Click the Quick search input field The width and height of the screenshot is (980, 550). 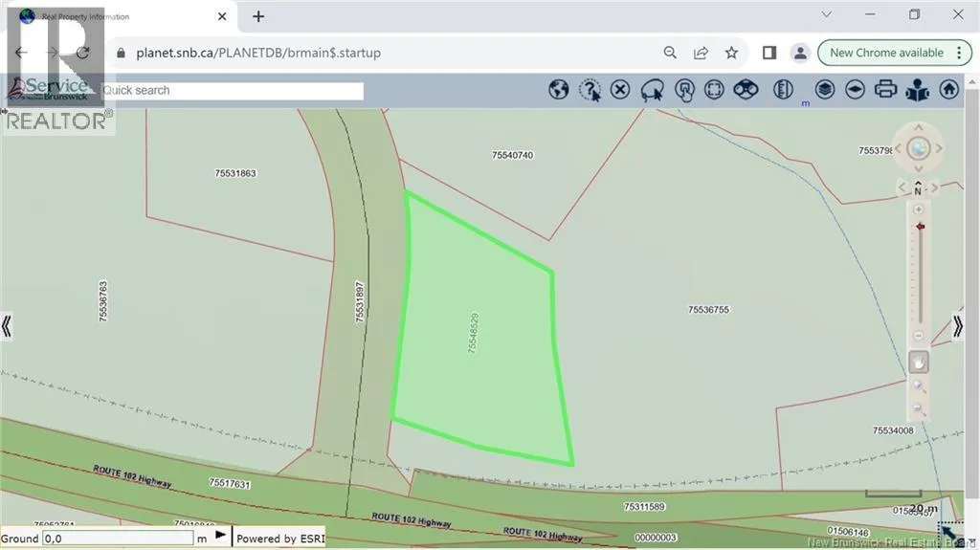click(232, 91)
